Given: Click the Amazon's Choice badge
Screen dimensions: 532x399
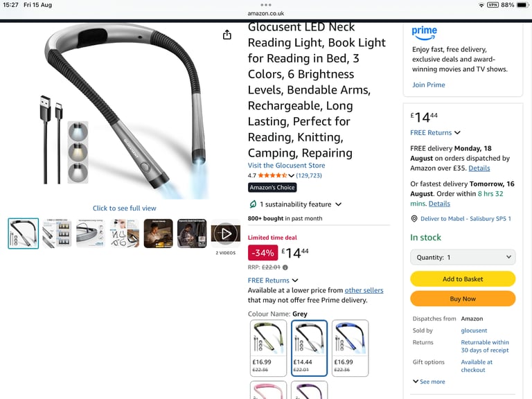Looking at the screenshot, I should (272, 187).
